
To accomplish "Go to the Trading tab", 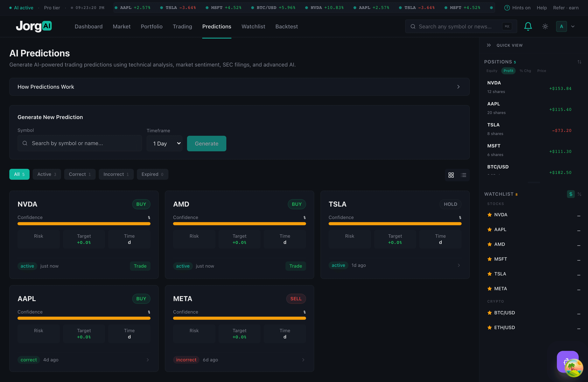I will [x=182, y=26].
